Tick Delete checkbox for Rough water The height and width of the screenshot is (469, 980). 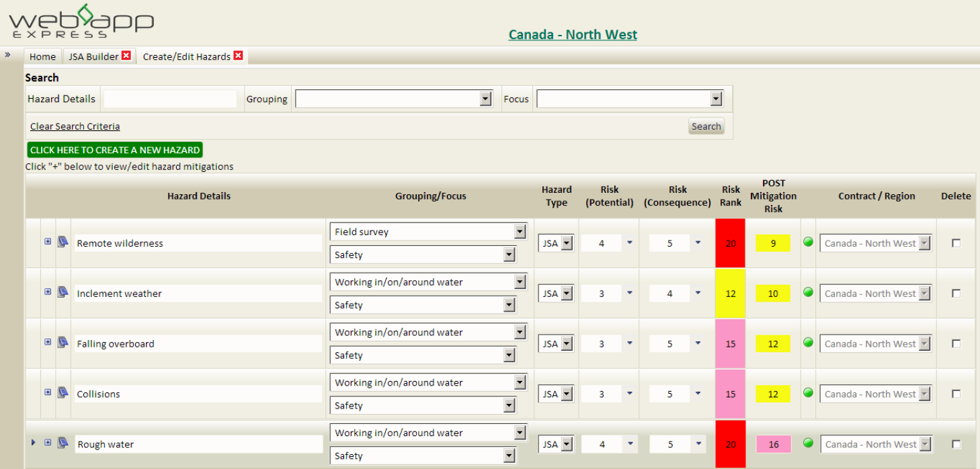point(956,444)
